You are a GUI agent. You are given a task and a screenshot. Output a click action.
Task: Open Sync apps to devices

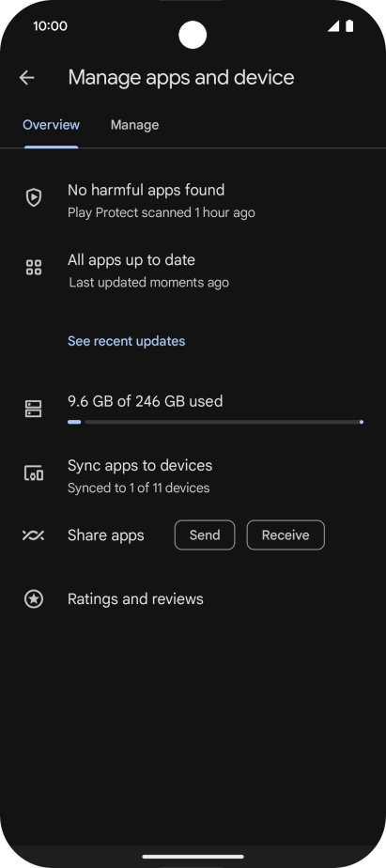pyautogui.click(x=193, y=476)
